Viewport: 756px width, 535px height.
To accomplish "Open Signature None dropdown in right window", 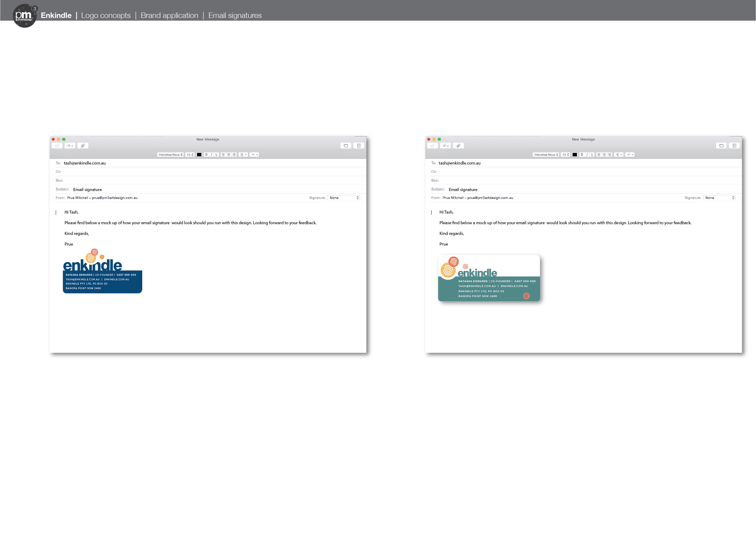I will 719,198.
